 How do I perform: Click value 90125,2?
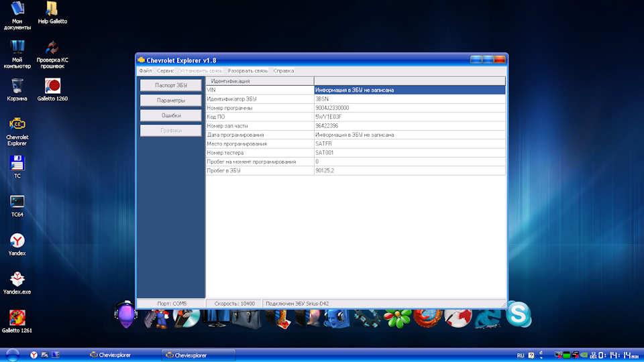click(325, 171)
